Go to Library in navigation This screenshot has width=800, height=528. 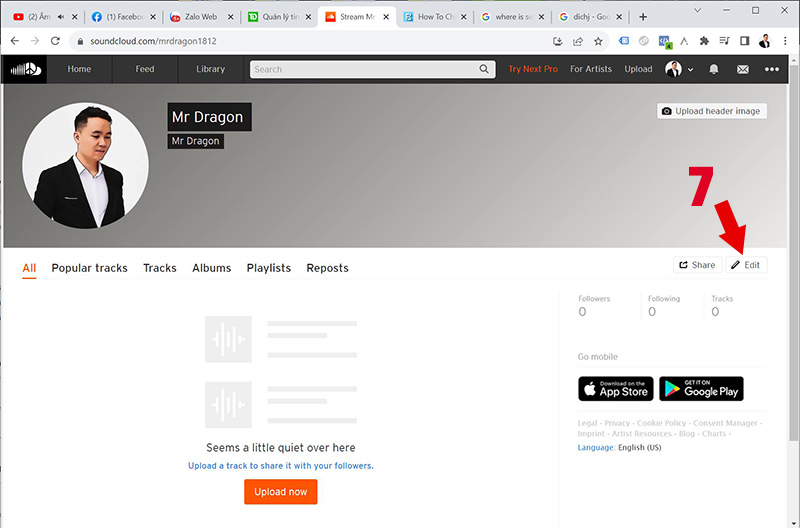click(x=210, y=69)
